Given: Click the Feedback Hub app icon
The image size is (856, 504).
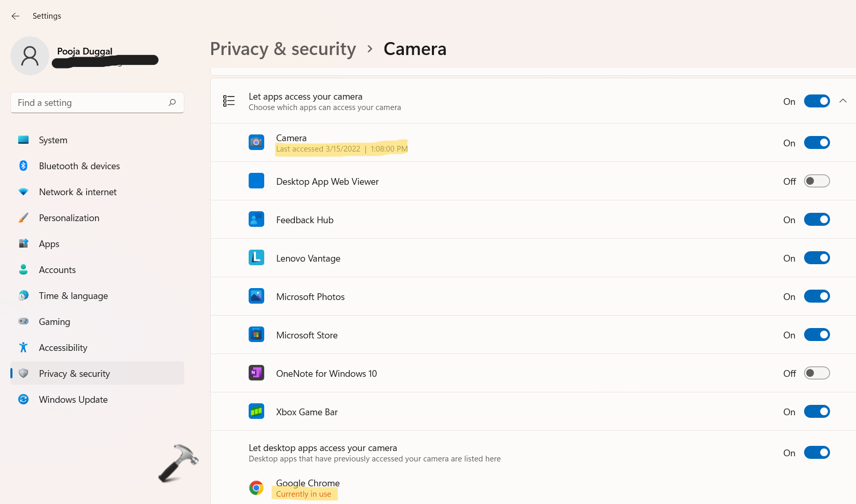Looking at the screenshot, I should click(256, 220).
